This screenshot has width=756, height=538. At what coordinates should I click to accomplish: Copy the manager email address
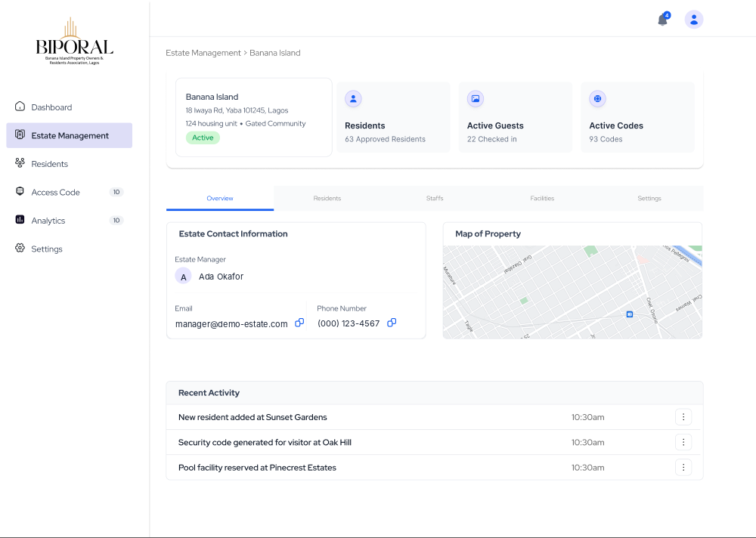[x=299, y=323]
